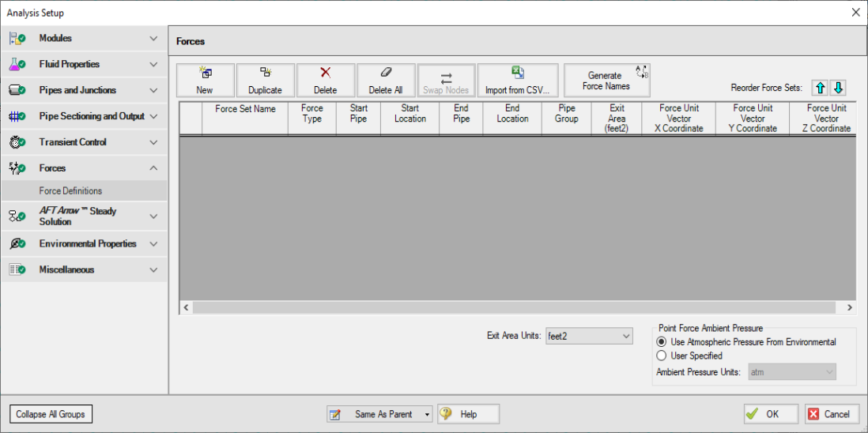The width and height of the screenshot is (868, 433).
Task: Click the New force set button
Action: [x=205, y=81]
